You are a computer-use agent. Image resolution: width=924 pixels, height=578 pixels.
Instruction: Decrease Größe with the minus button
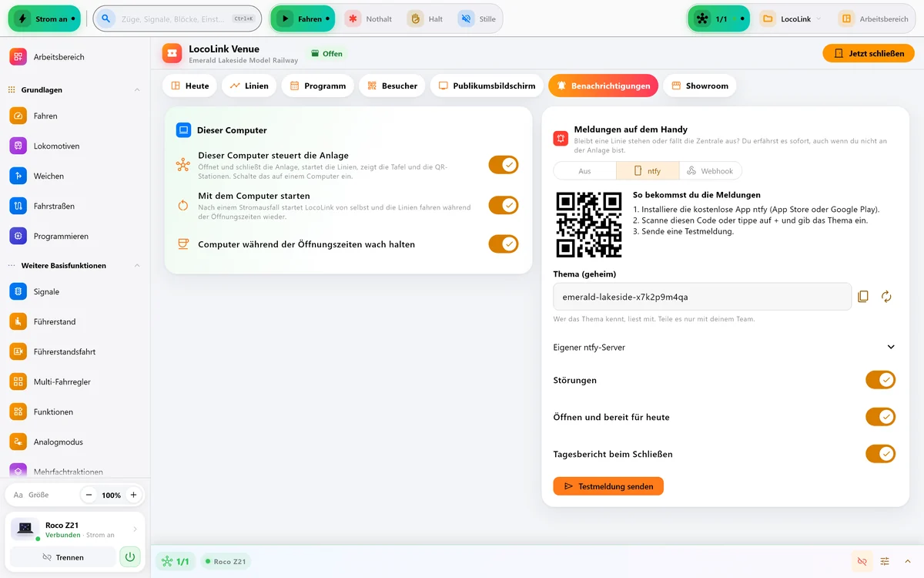[x=89, y=495]
